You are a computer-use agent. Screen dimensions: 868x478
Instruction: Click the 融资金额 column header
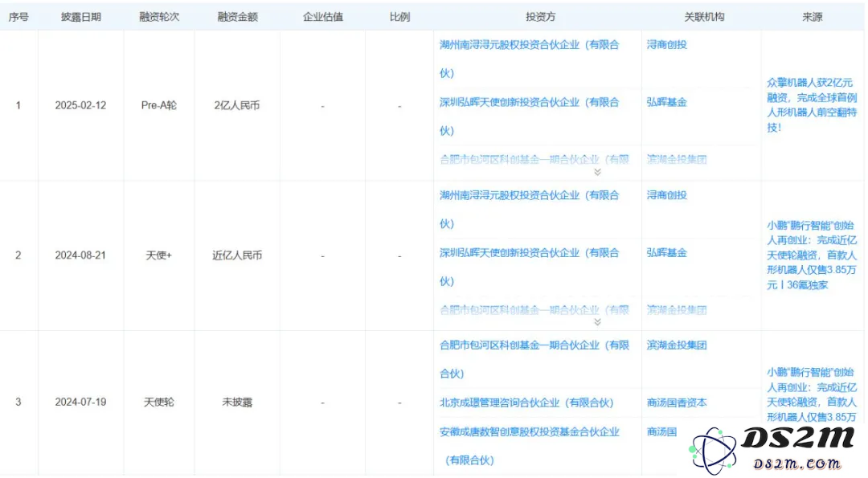point(237,17)
